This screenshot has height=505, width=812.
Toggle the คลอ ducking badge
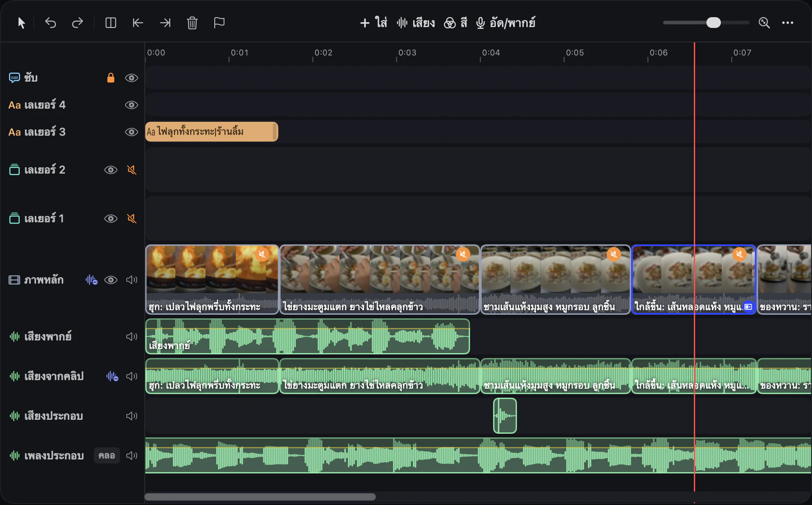pos(106,455)
